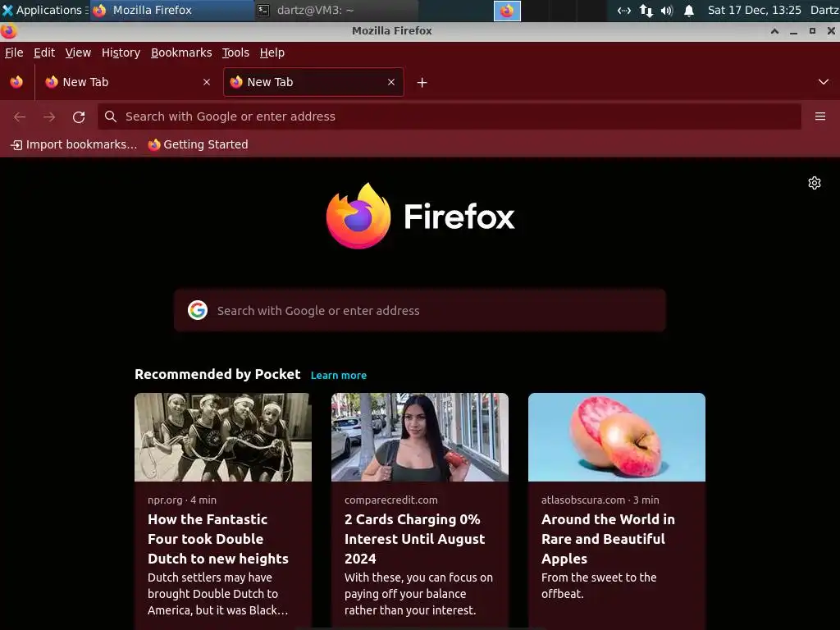Open the Applications menu in panel
Image resolution: width=840 pixels, height=630 pixels.
click(44, 10)
